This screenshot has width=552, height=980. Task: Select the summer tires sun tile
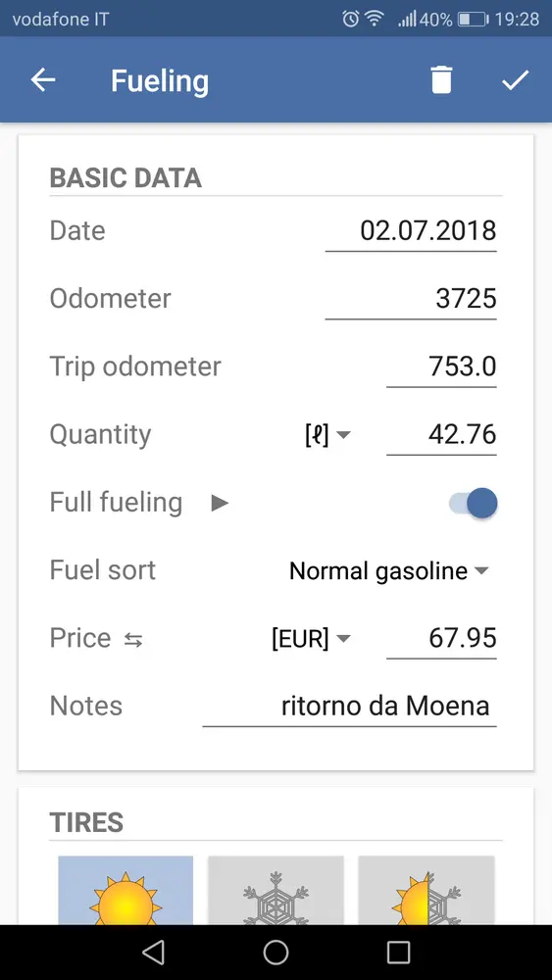coord(125,890)
